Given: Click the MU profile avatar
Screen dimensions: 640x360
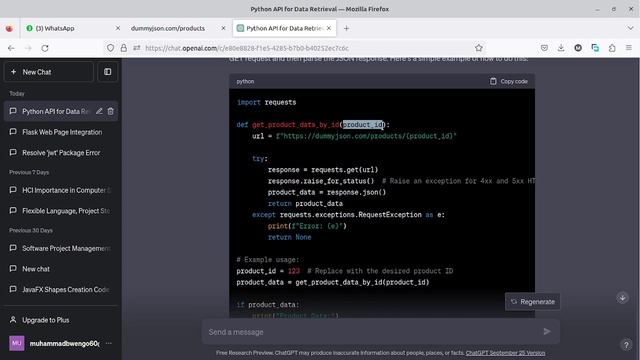Looking at the screenshot, I should [x=17, y=343].
